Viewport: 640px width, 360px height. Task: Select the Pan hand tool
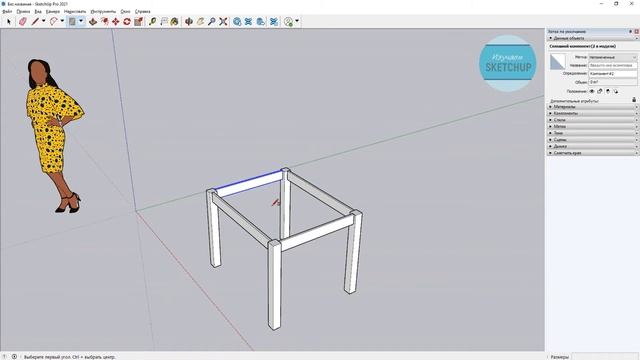200,22
